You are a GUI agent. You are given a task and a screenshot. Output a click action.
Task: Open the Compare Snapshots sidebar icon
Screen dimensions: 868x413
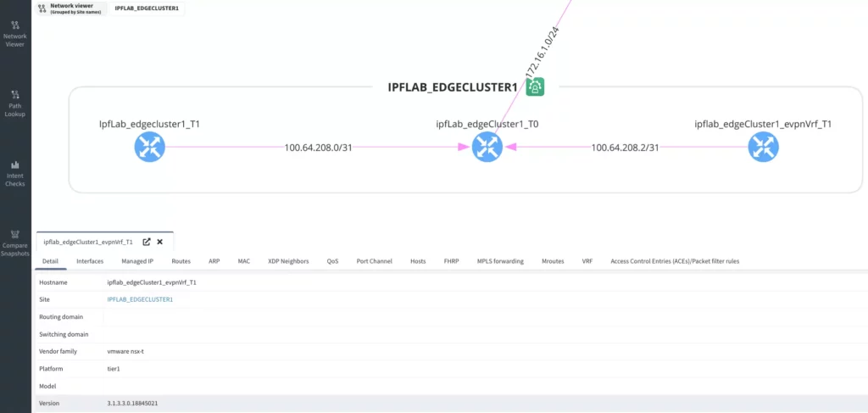point(15,241)
